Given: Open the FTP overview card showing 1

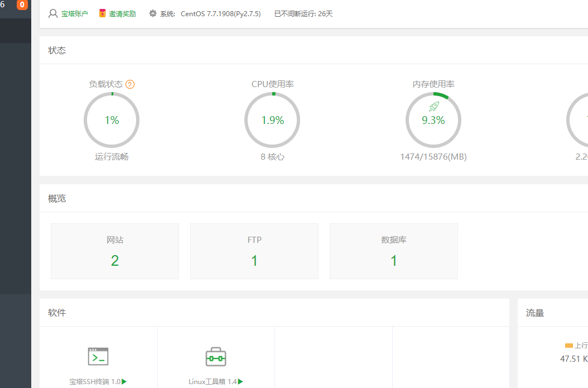Looking at the screenshot, I should pyautogui.click(x=254, y=251).
